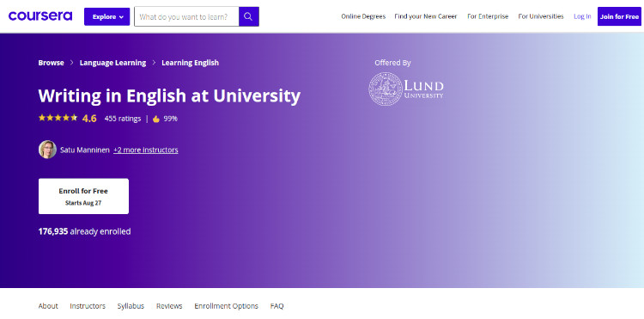644x319 pixels.
Task: Click the Lund University logo
Action: [406, 89]
